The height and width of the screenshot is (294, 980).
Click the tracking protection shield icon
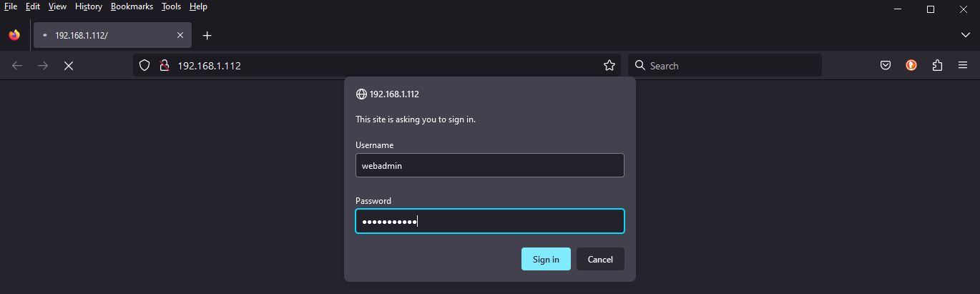(144, 66)
